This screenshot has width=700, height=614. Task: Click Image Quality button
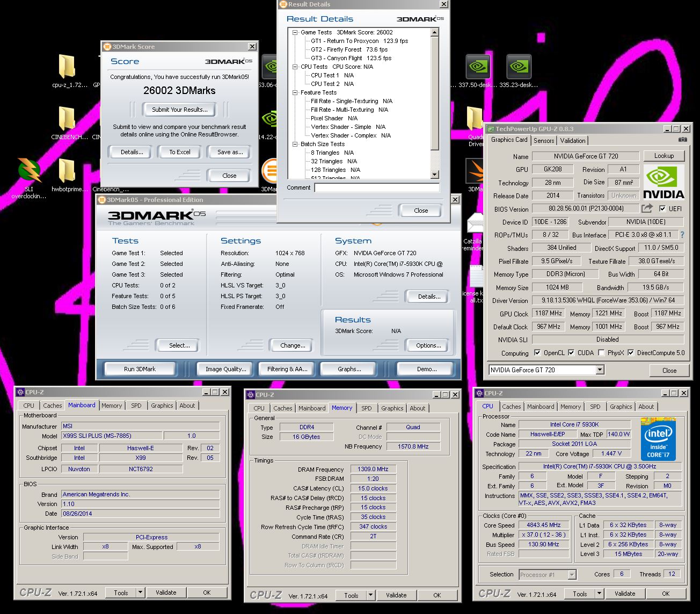(x=225, y=369)
